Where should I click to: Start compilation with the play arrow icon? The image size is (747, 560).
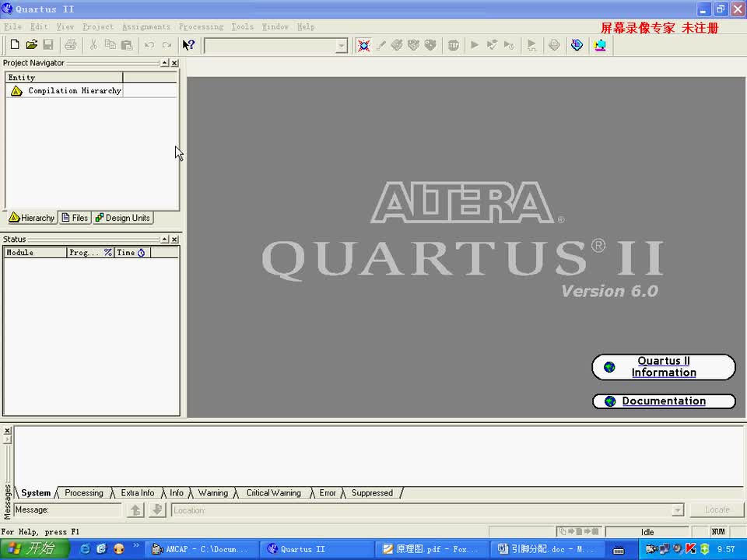point(475,45)
